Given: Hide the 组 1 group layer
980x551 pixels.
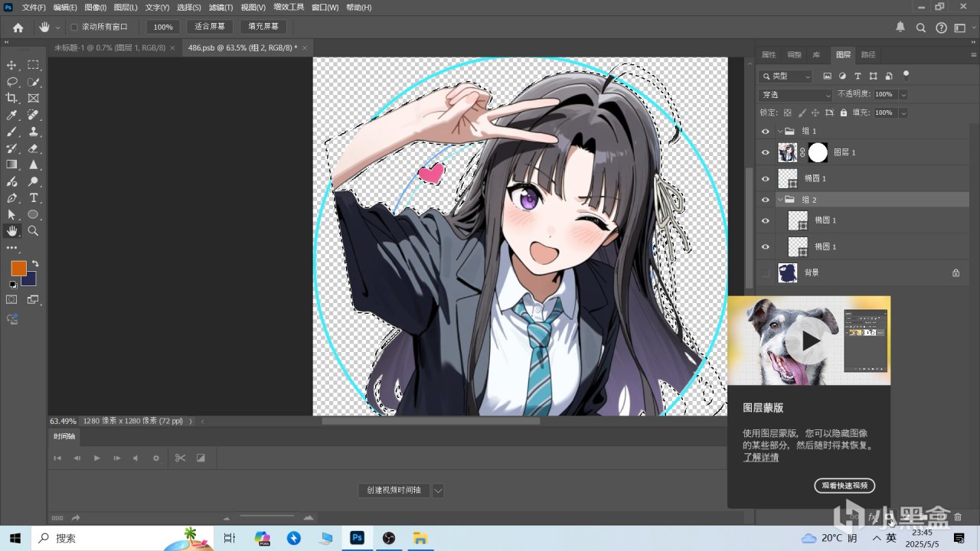Looking at the screenshot, I should click(x=765, y=131).
